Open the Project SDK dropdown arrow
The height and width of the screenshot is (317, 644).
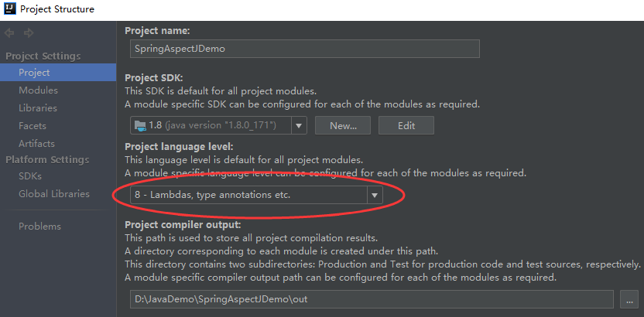click(300, 125)
